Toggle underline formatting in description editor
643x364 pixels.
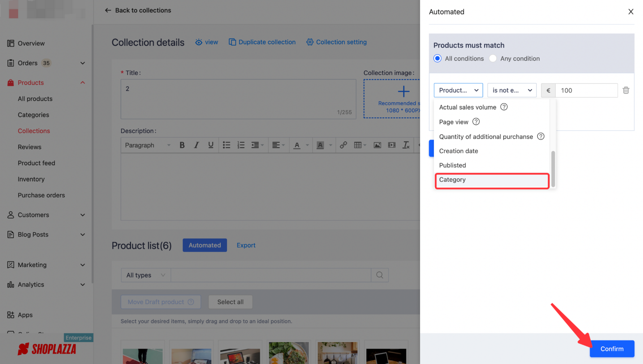click(x=210, y=145)
